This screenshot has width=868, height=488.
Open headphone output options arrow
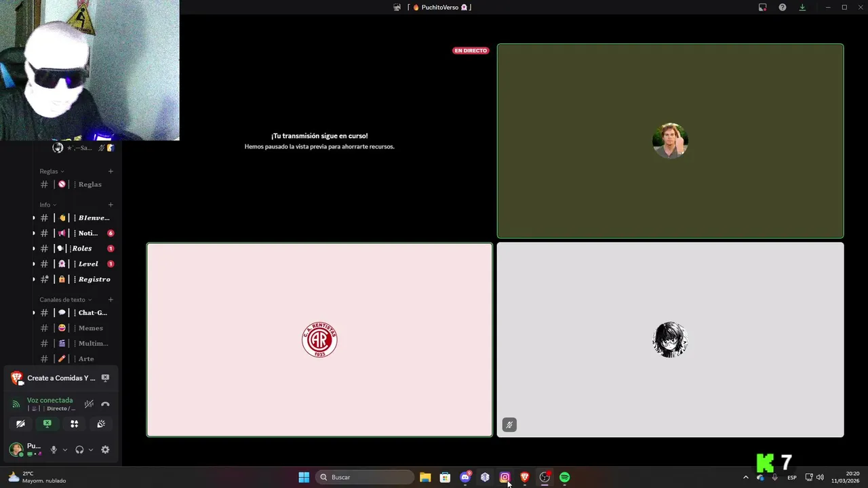pos(90,449)
